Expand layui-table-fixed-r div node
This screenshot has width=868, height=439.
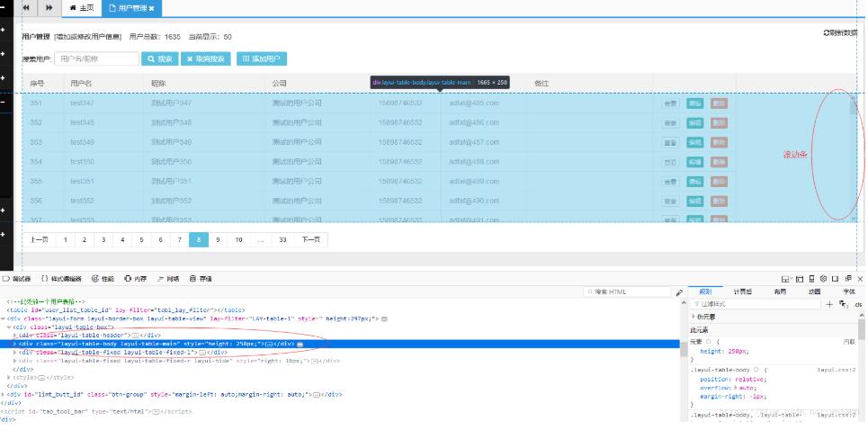tap(15, 361)
